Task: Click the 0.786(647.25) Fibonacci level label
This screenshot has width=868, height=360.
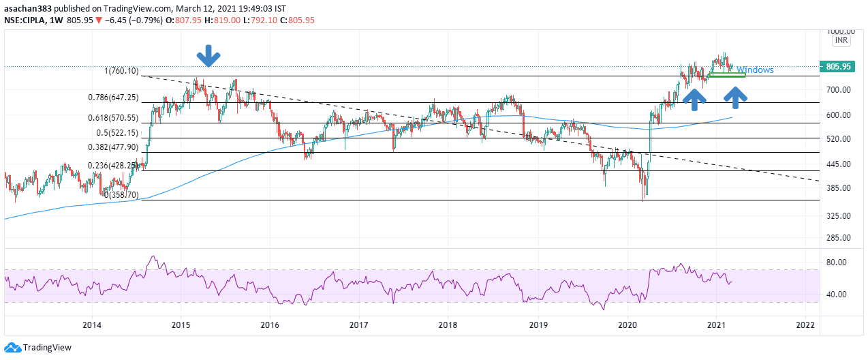Action: tap(113, 97)
